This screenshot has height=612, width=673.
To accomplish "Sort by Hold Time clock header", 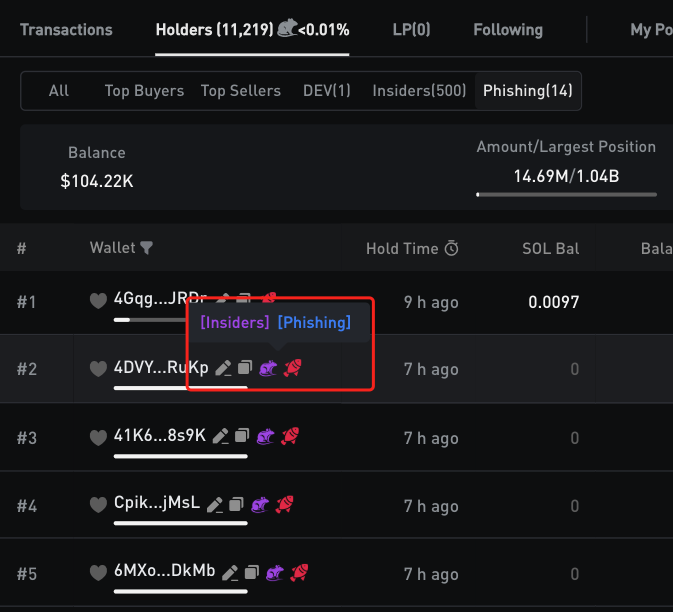I will pos(452,249).
